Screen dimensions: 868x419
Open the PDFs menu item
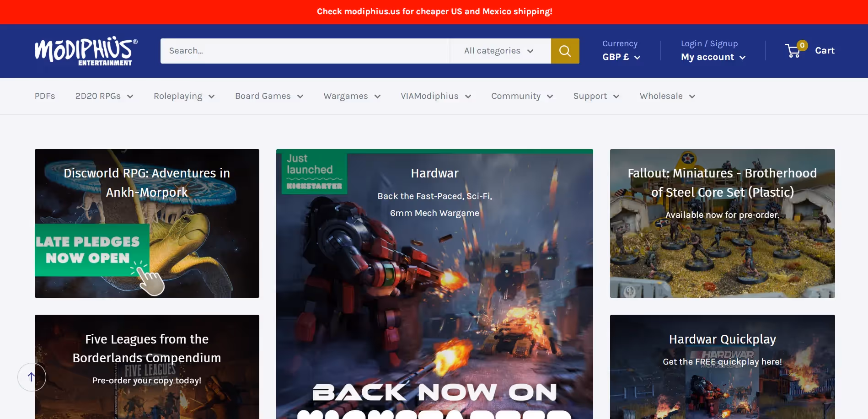point(45,96)
